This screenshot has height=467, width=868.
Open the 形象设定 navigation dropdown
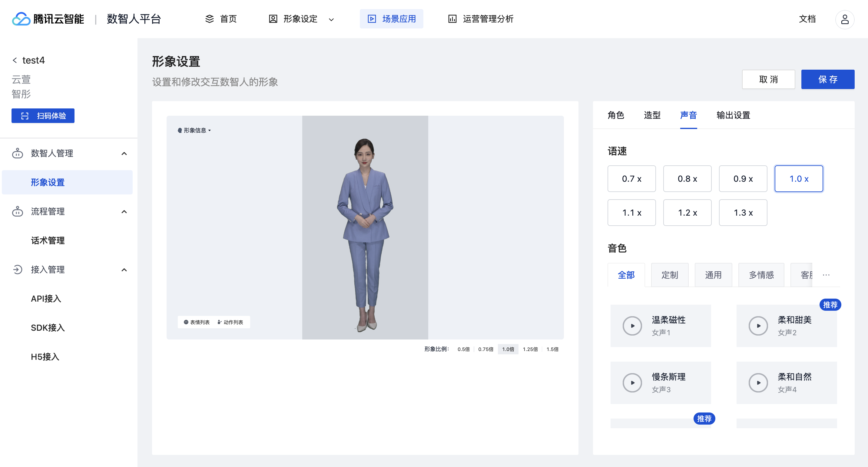pyautogui.click(x=301, y=19)
